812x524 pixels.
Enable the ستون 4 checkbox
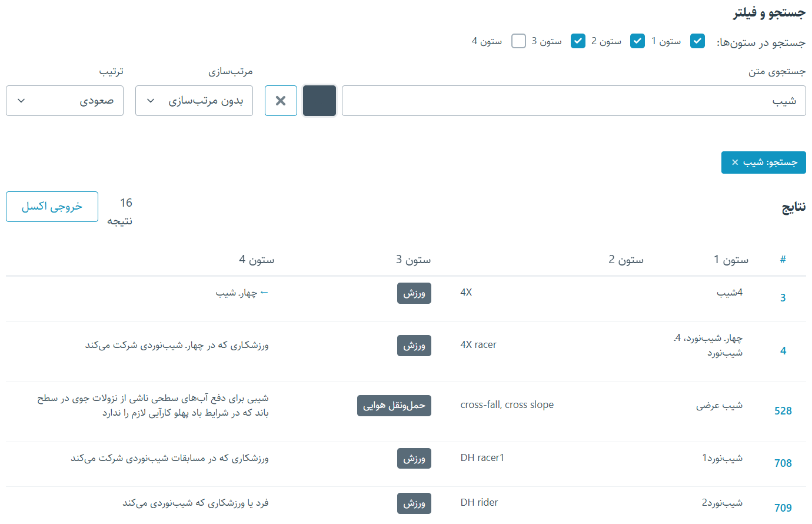518,41
